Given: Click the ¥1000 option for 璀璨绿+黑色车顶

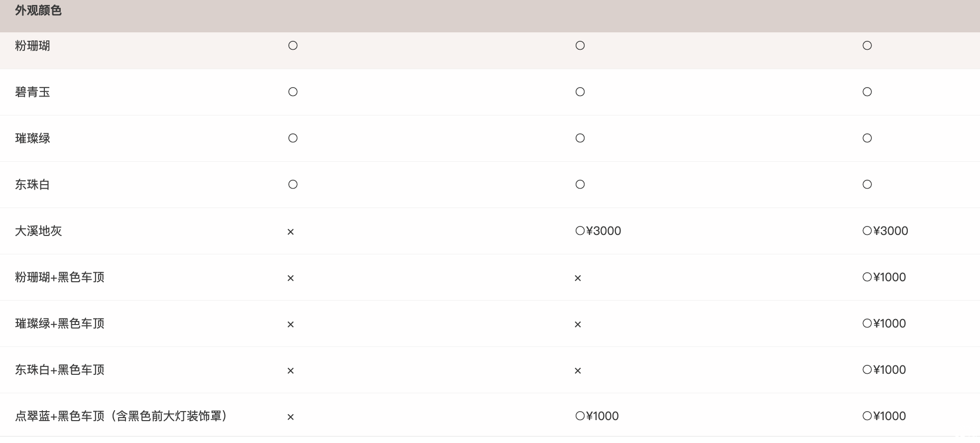Looking at the screenshot, I should [x=884, y=324].
